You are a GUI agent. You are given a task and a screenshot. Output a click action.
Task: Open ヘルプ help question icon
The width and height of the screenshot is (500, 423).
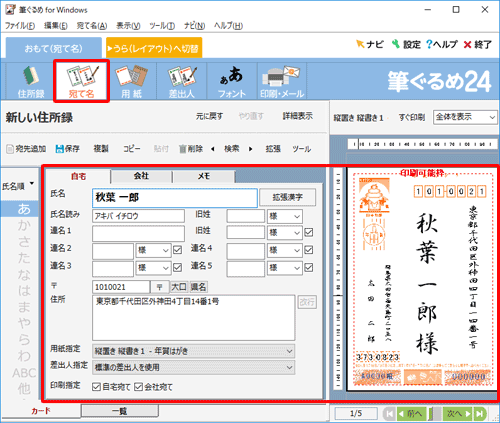pos(442,44)
